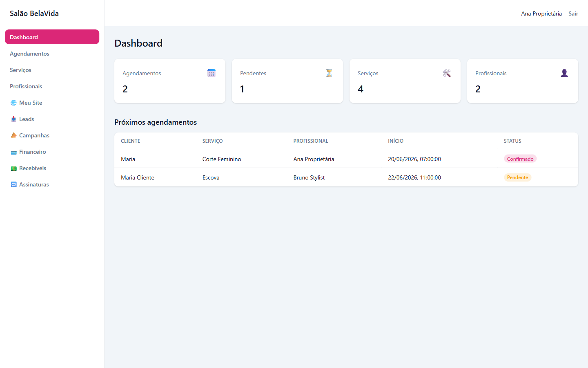Navigate to Profissionais in the sidebar

click(x=52, y=86)
